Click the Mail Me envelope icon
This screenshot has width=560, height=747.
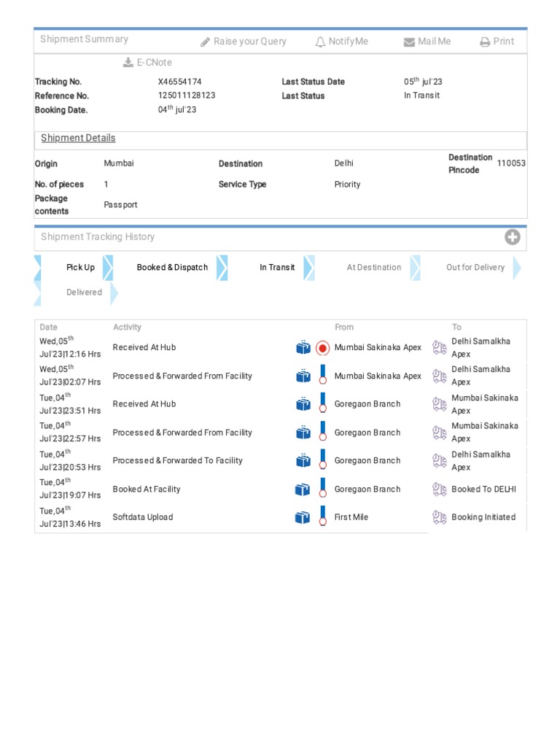click(x=409, y=42)
